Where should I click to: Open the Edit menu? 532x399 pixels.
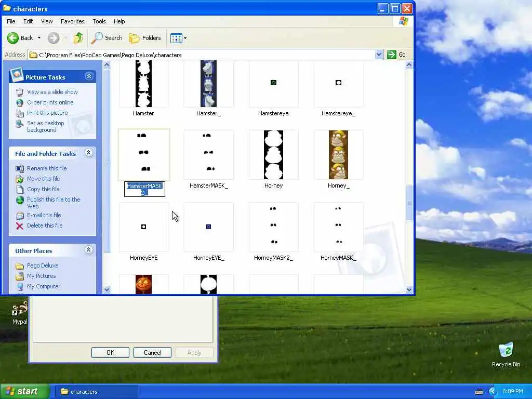(28, 21)
